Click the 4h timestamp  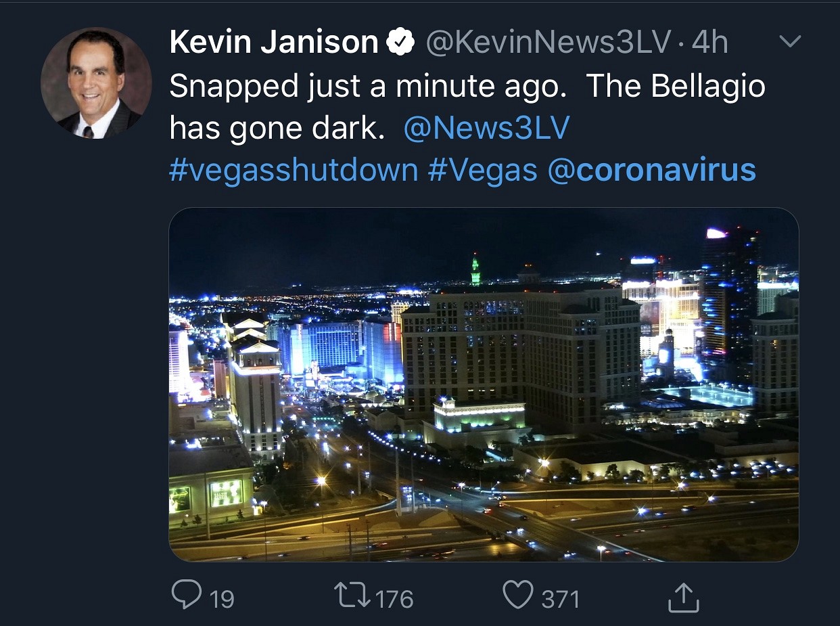click(x=709, y=43)
